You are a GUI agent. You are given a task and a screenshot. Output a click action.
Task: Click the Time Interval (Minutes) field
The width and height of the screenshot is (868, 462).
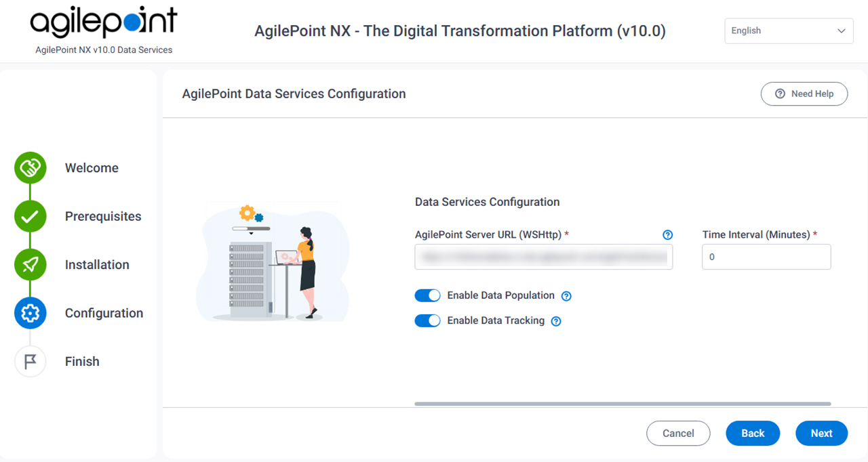(x=766, y=257)
